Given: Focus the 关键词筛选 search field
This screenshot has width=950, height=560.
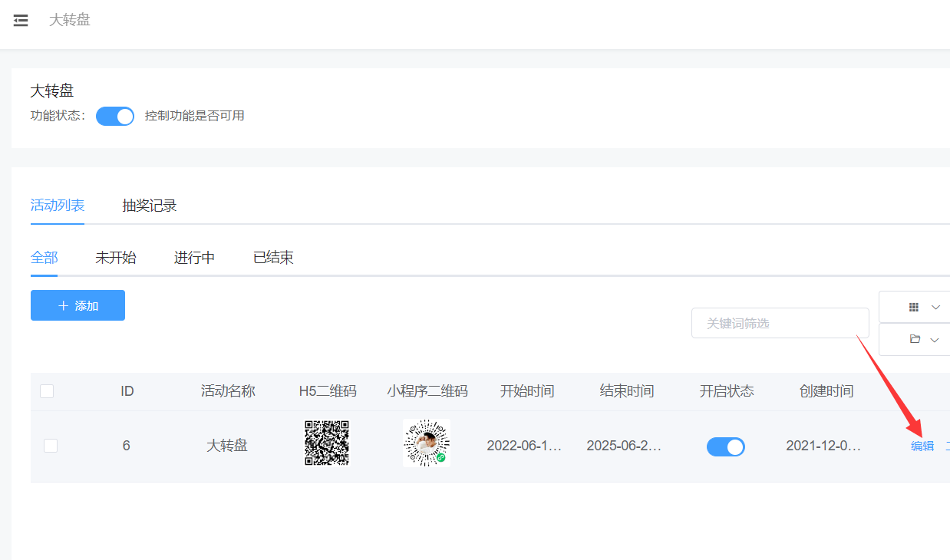Looking at the screenshot, I should [x=780, y=323].
